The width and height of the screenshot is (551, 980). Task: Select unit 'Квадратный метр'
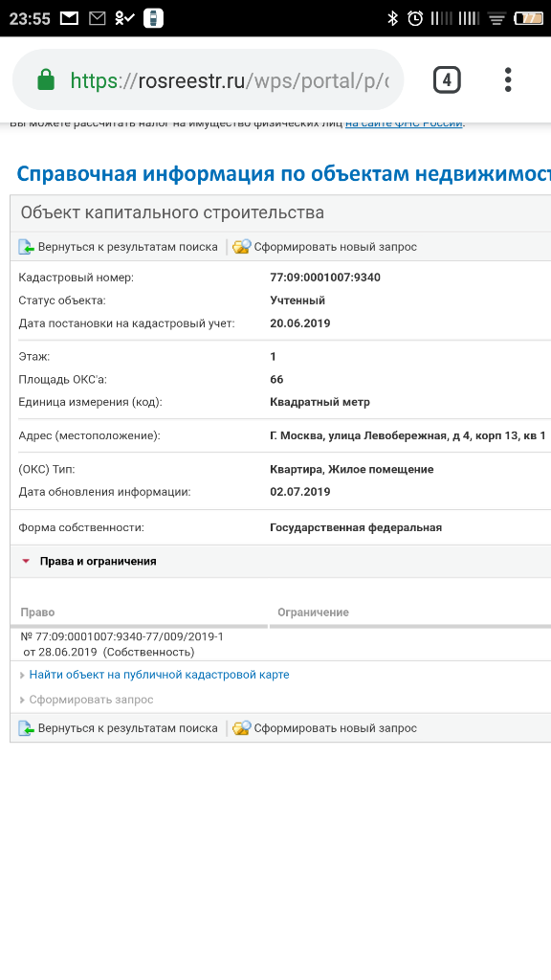(320, 403)
